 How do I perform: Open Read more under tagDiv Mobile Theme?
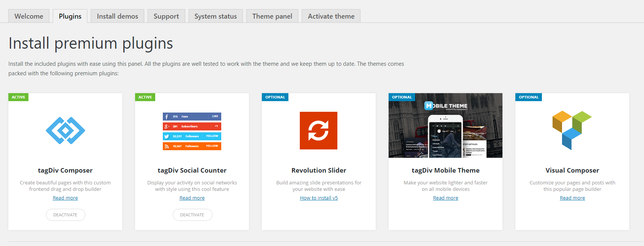[446, 198]
